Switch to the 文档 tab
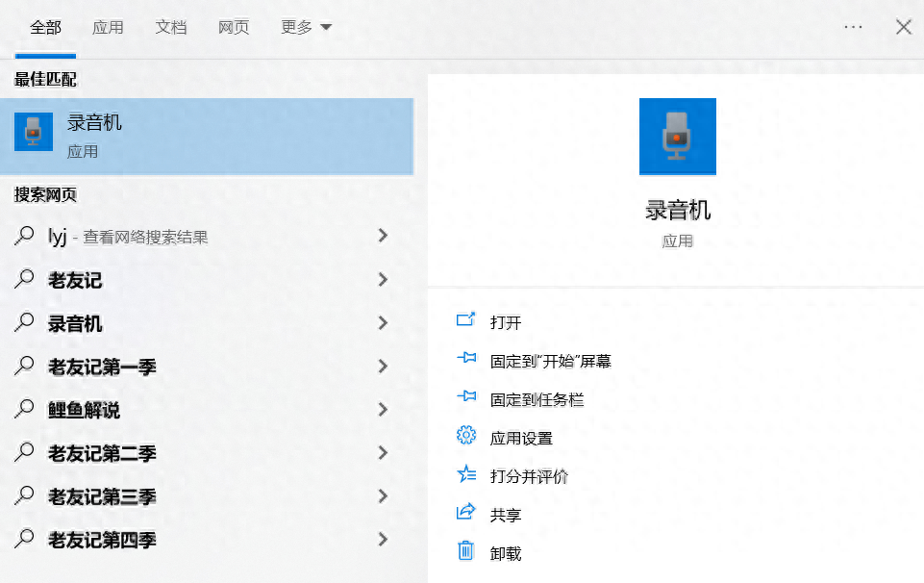924x583 pixels. [170, 27]
